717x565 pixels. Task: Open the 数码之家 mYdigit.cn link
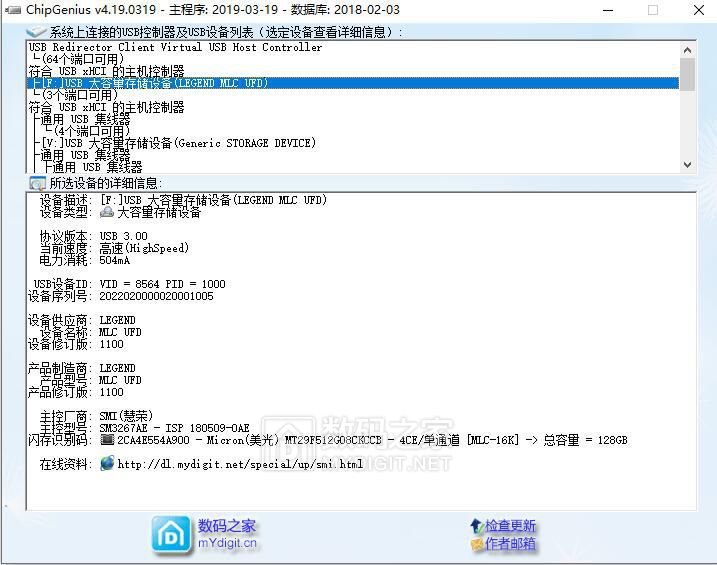(x=227, y=534)
